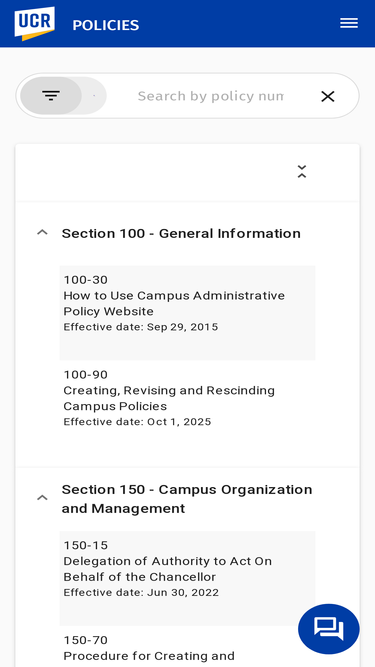Open the chat support bubble
This screenshot has height=667, width=375.
(x=329, y=629)
